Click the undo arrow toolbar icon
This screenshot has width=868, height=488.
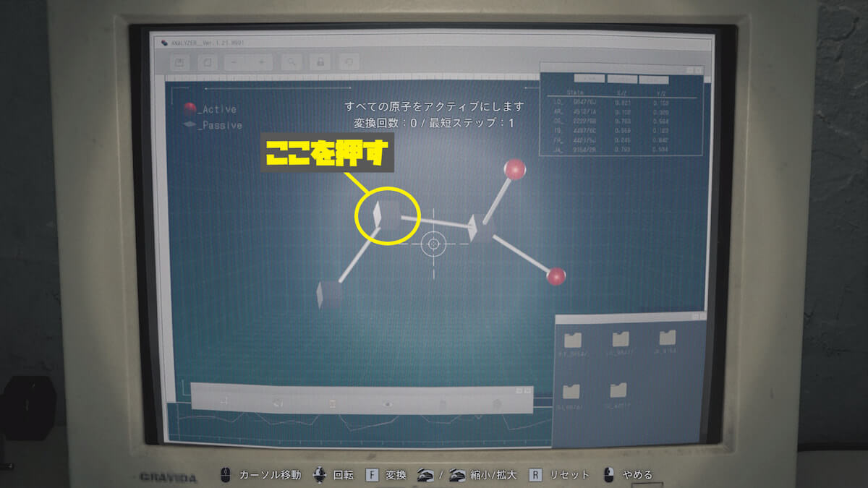click(x=348, y=63)
